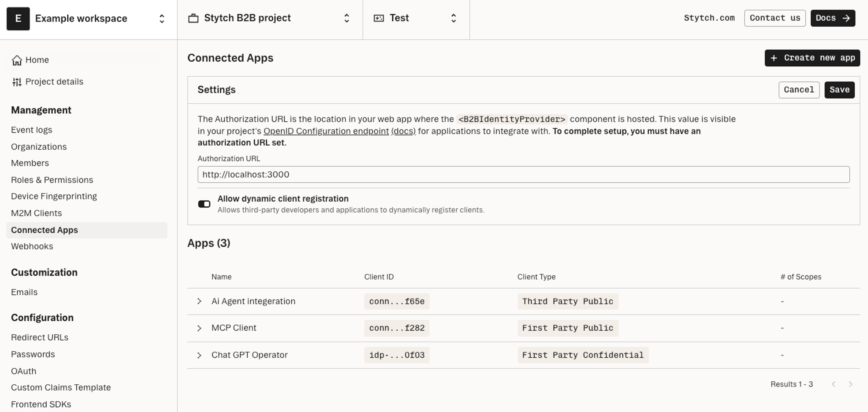This screenshot has height=412, width=868.
Task: Expand the MCP Client row
Action: point(199,328)
